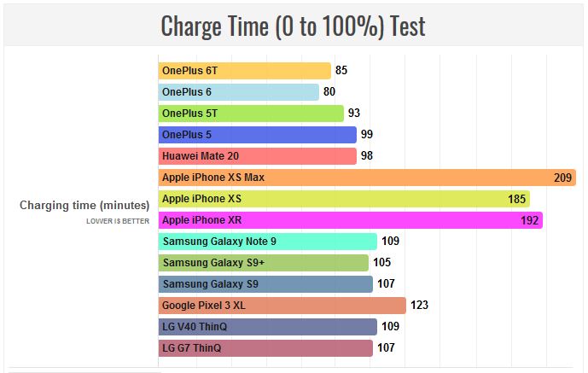Click the Charging time (minutes) axis label
The height and width of the screenshot is (373, 588).
84,205
